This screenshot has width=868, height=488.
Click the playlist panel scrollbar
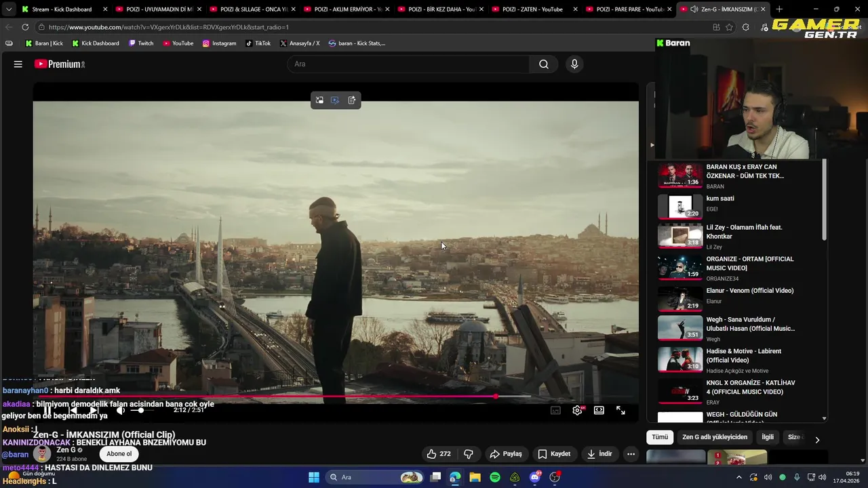[825, 200]
